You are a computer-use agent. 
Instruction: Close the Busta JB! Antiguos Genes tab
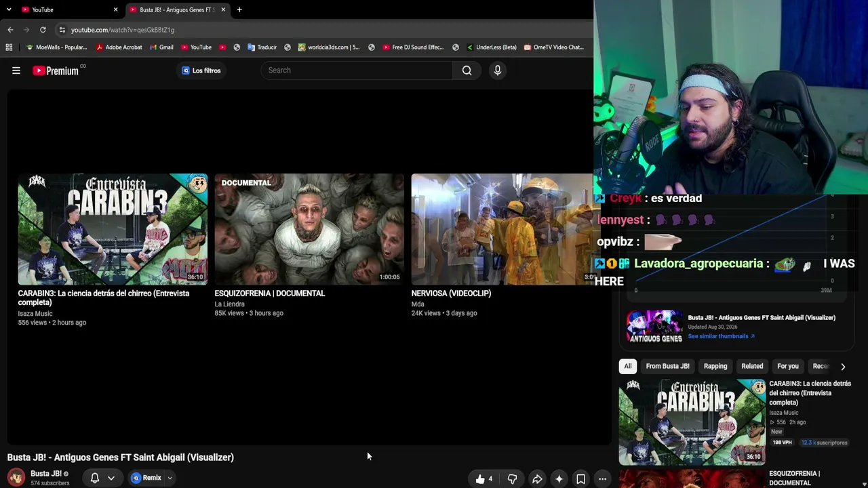223,9
